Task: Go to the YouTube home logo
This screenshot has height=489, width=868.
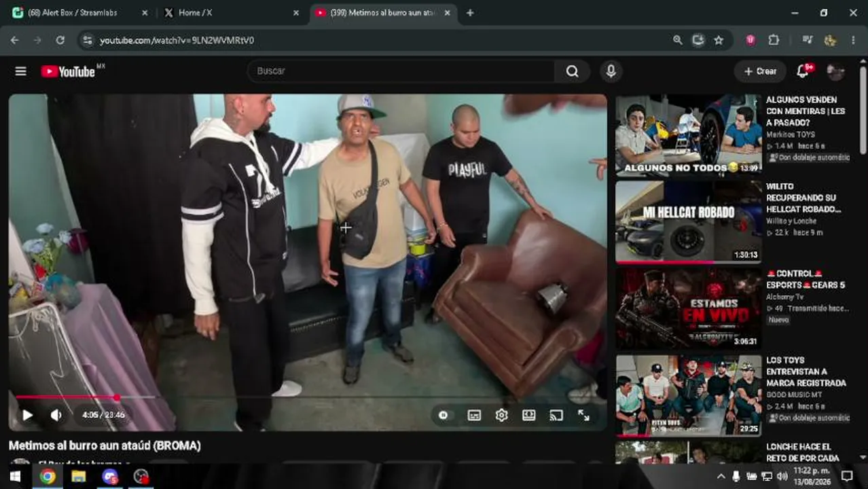Action: [69, 71]
